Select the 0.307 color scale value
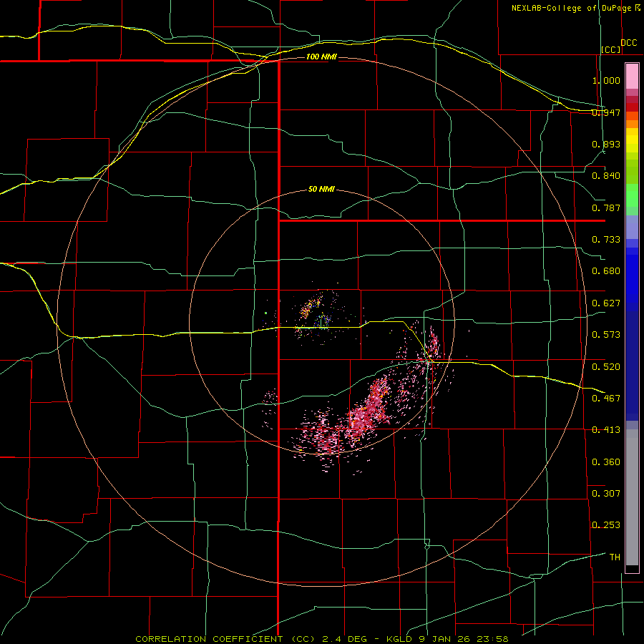Viewport: 644px width, 644px height. (606, 493)
